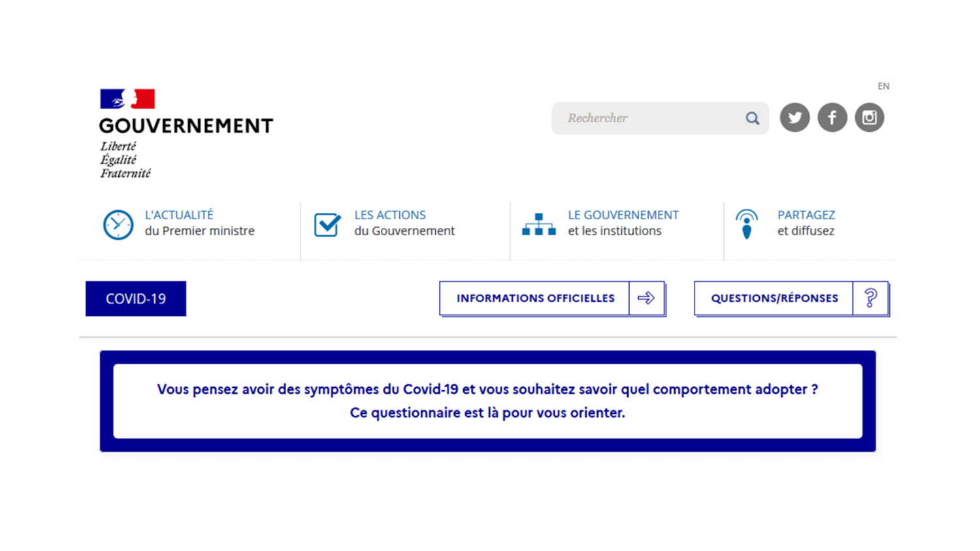Click the checkmark icon for Les actions
Image resolution: width=980 pixels, height=551 pixels.
point(327,224)
